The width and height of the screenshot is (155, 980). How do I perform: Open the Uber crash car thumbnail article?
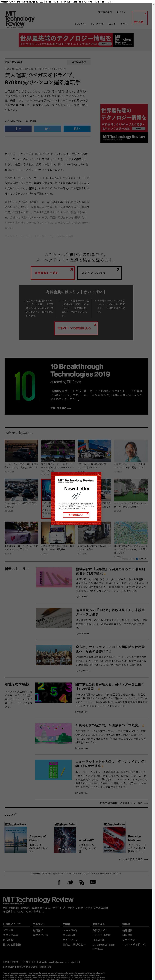[21, 451]
